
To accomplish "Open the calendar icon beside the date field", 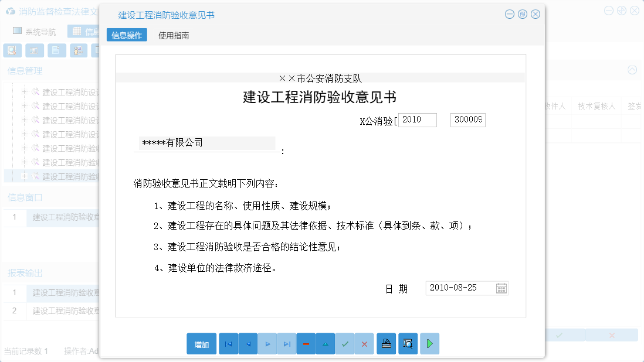I will [501, 288].
